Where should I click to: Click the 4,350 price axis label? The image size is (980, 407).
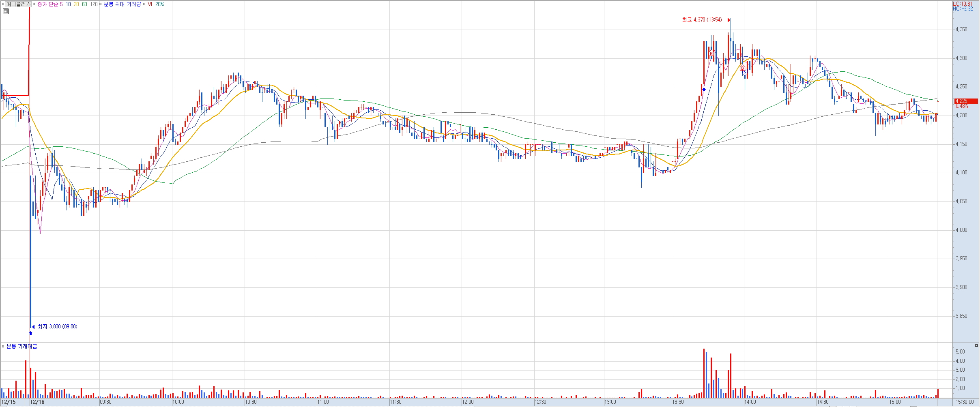961,29
